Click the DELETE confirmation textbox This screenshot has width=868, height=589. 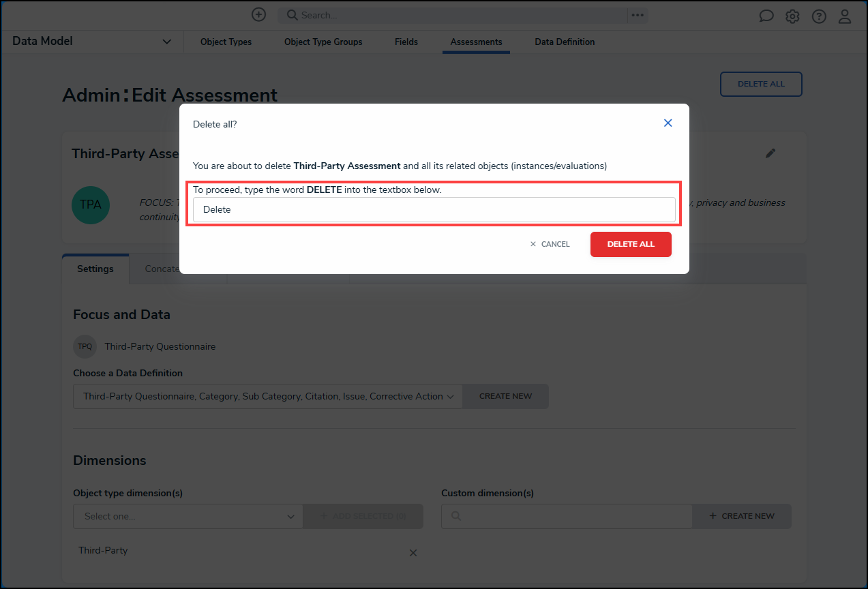tap(434, 209)
